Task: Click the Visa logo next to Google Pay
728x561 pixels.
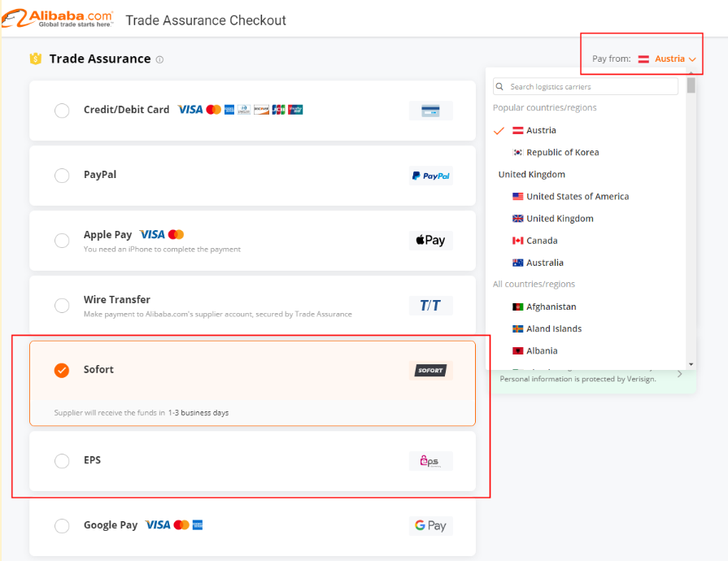Action: click(158, 524)
